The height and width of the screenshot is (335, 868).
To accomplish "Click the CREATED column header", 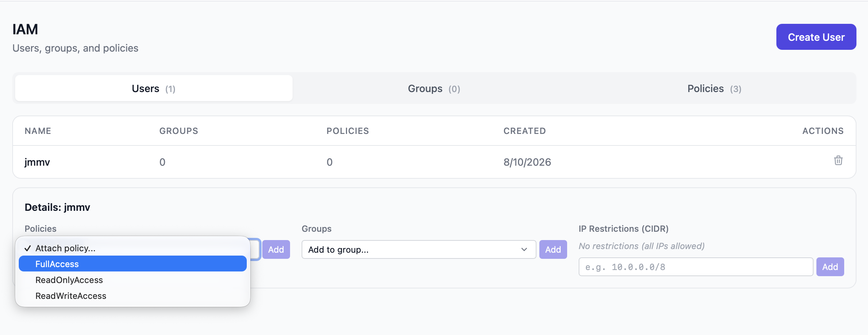I will (525, 131).
